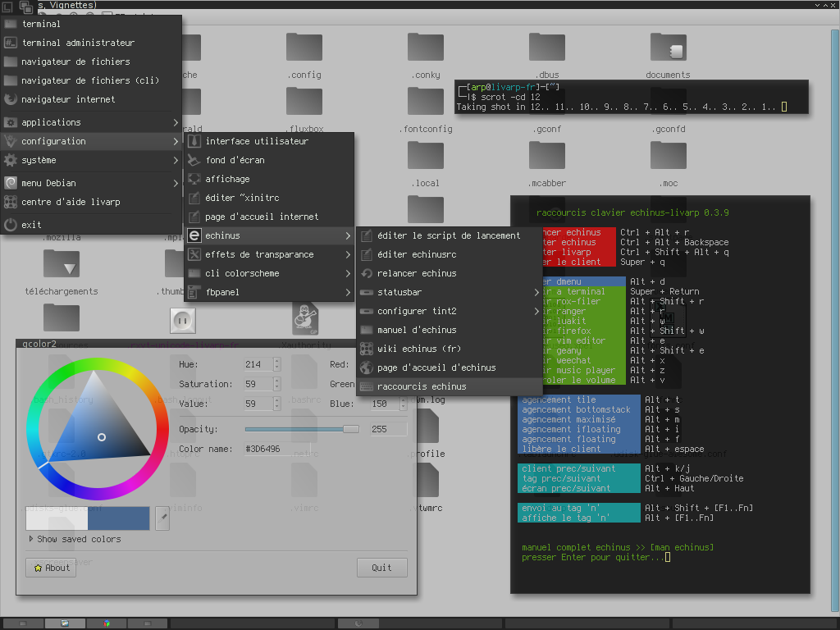Click the centre d'aide livarp icon

click(10, 202)
